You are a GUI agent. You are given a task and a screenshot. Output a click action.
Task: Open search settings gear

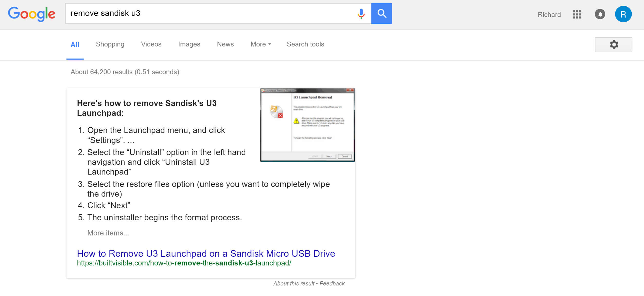pos(613,44)
